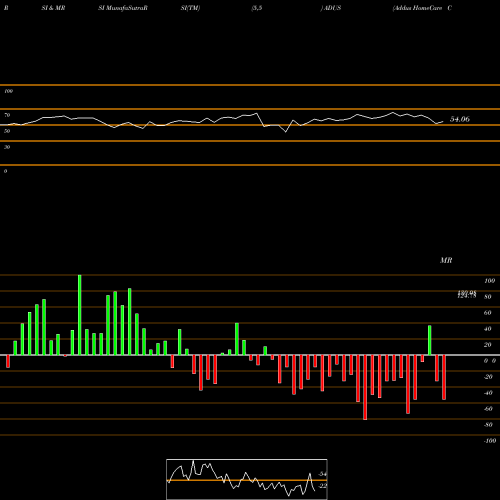Click the RSI axis label 0 at left
Screen dimensions: 500x500
point(5,171)
